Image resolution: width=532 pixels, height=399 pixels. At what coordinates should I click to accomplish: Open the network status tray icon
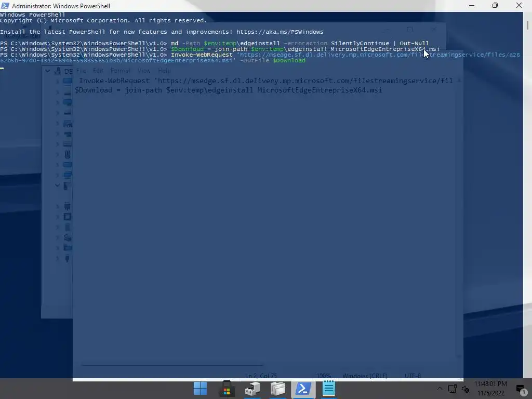(x=453, y=389)
